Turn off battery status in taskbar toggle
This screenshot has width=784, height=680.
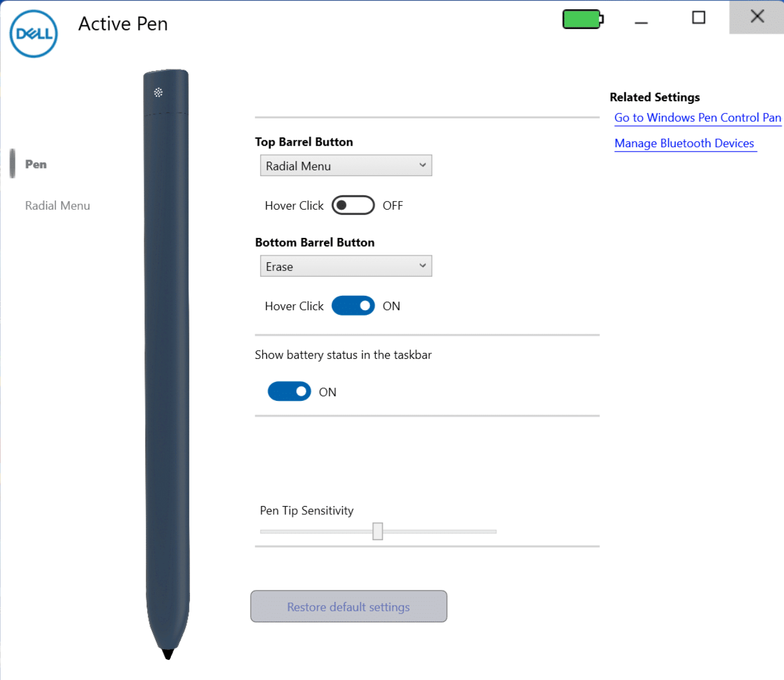pos(289,392)
